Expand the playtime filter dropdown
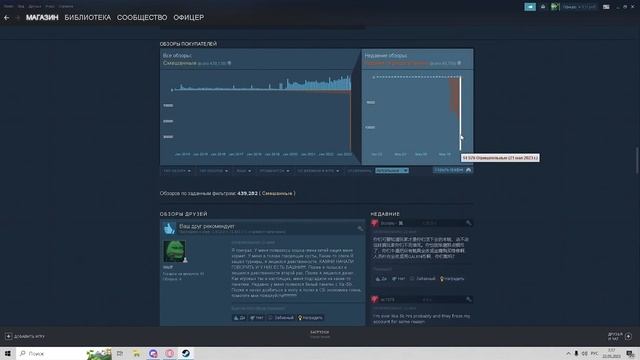This screenshot has width=640, height=360. click(318, 171)
